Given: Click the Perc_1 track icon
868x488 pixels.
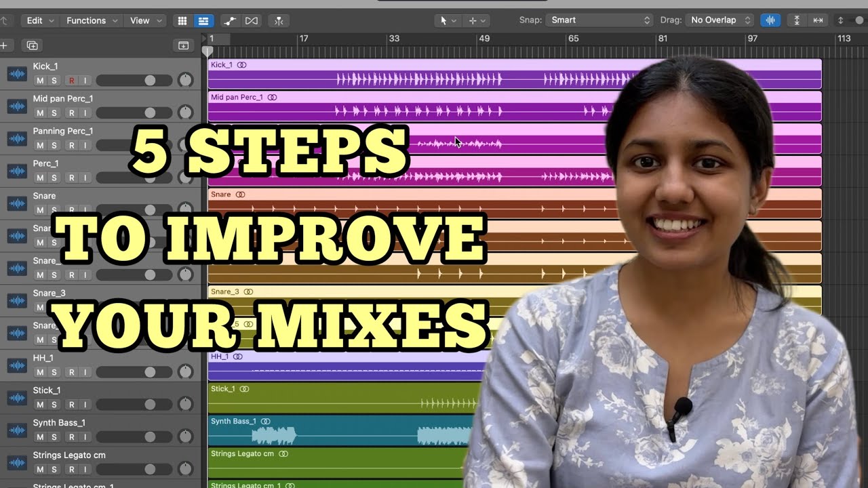Looking at the screenshot, I should click(17, 171).
